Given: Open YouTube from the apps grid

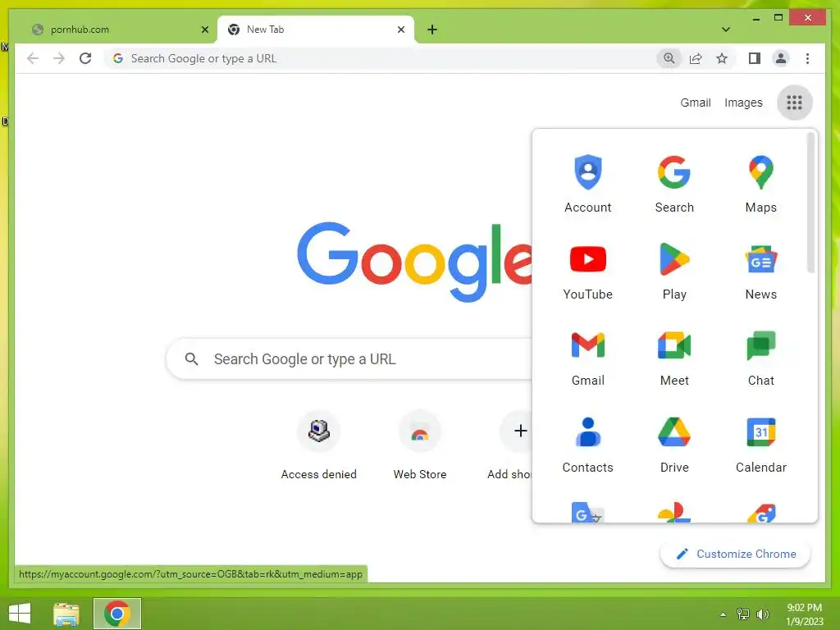Looking at the screenshot, I should click(x=587, y=271).
